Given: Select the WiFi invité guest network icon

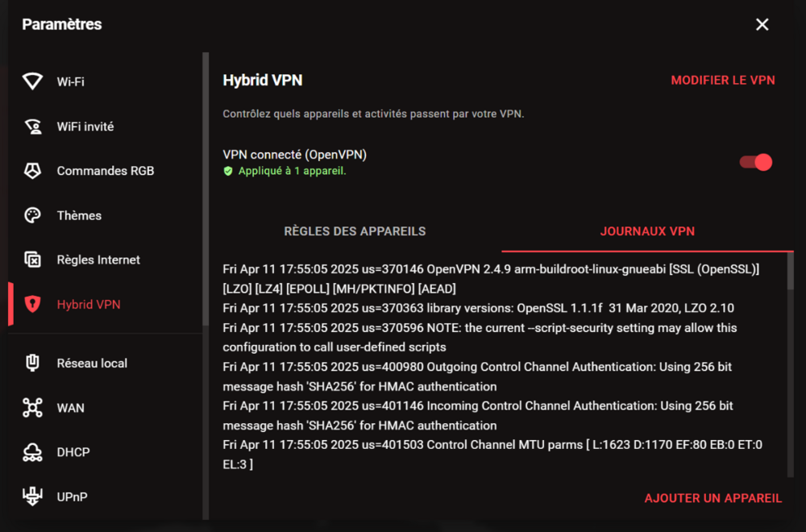Looking at the screenshot, I should pos(32,127).
